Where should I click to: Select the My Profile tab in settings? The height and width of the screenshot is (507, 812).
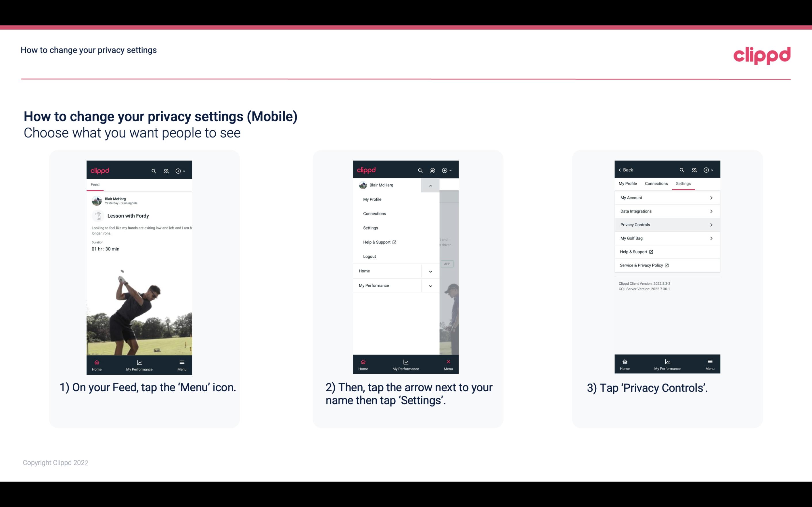[x=628, y=183]
